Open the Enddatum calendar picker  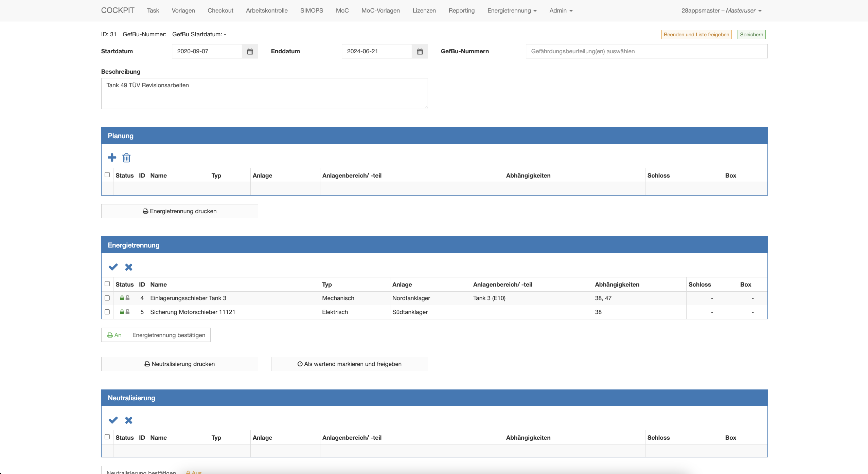click(420, 51)
